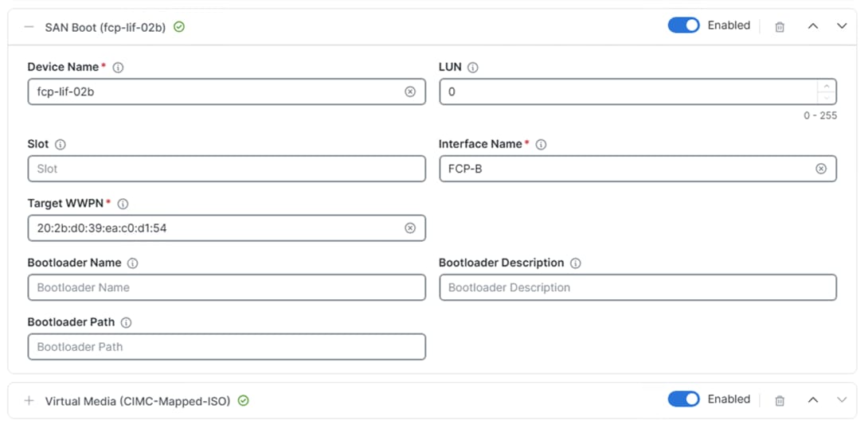
Task: Expand the Virtual Media (CIMC-Mapped-ISO) section
Action: tap(29, 400)
